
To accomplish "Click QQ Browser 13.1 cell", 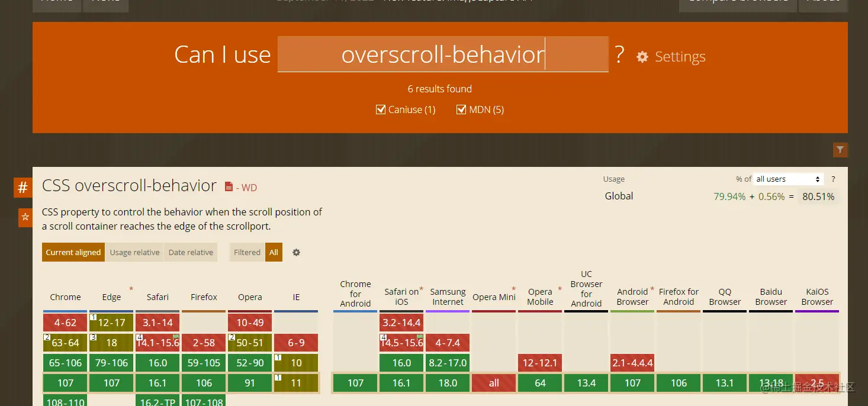I will pos(725,383).
